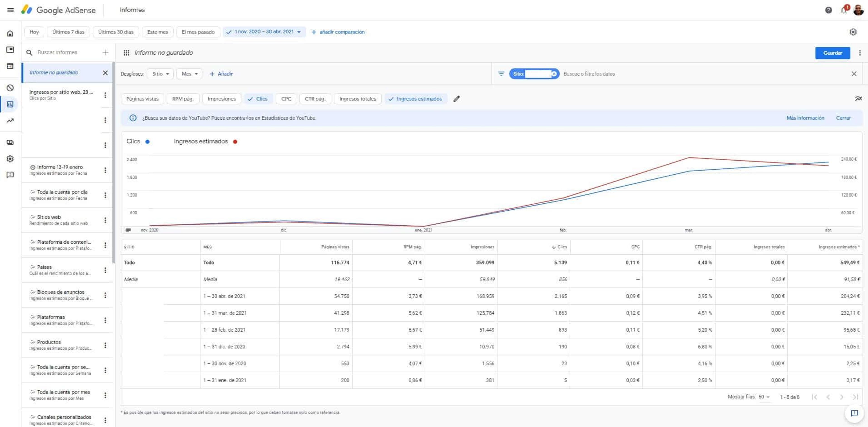Go to Home in the sidebar
The width and height of the screenshot is (868, 427).
point(10,33)
